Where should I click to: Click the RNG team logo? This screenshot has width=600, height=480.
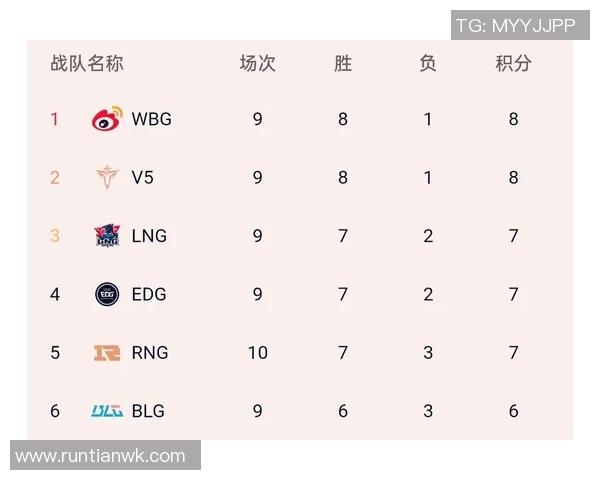[107, 353]
